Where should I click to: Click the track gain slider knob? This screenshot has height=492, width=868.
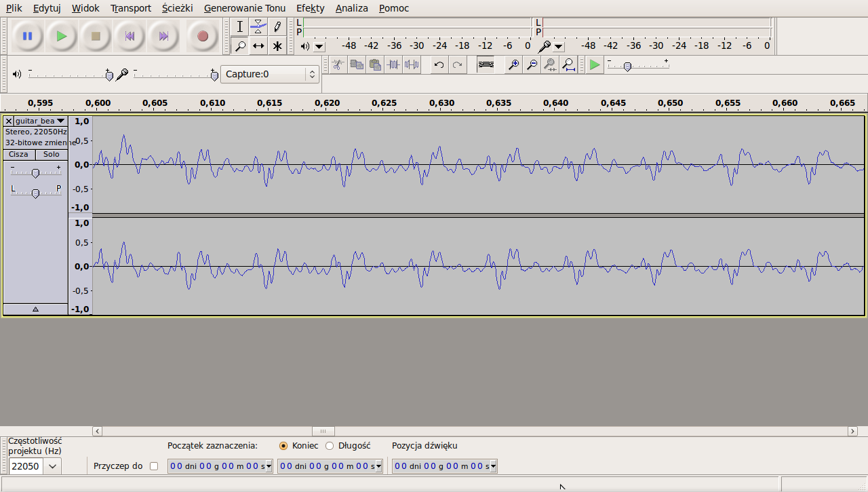click(35, 173)
